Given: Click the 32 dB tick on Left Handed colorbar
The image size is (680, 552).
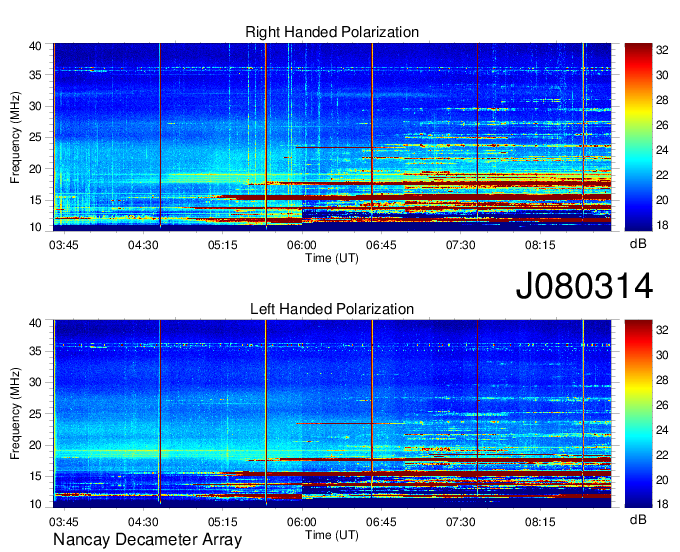Looking at the screenshot, I should pos(662,330).
